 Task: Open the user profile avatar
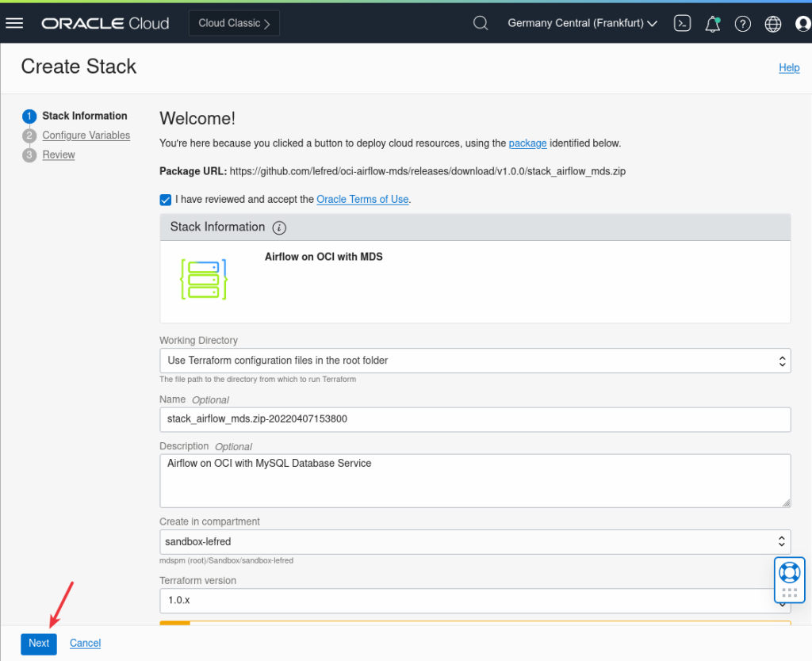click(x=802, y=24)
